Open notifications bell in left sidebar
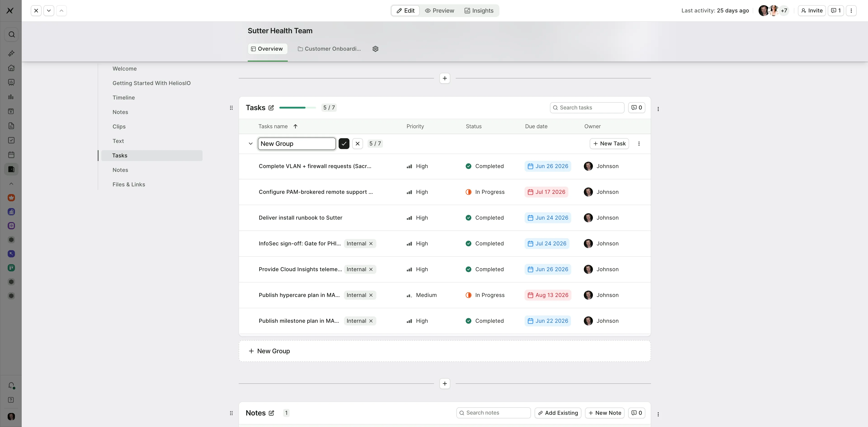Image resolution: width=868 pixels, height=427 pixels. pos(11,385)
